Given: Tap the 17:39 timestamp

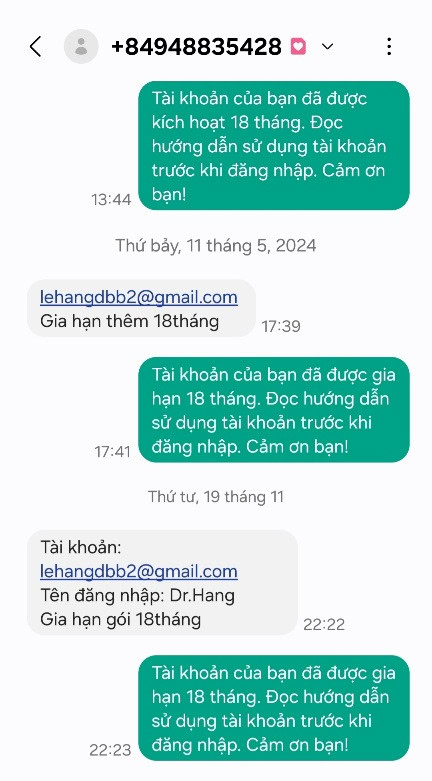Looking at the screenshot, I should pos(281,327).
